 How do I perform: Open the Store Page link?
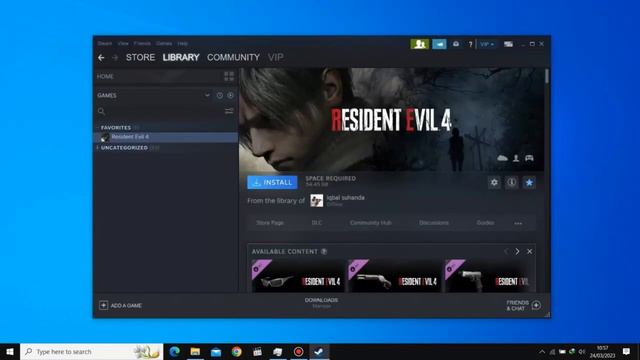tap(270, 223)
